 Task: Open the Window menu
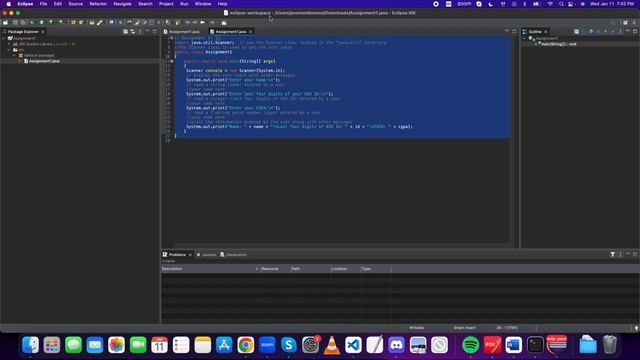(203, 4)
